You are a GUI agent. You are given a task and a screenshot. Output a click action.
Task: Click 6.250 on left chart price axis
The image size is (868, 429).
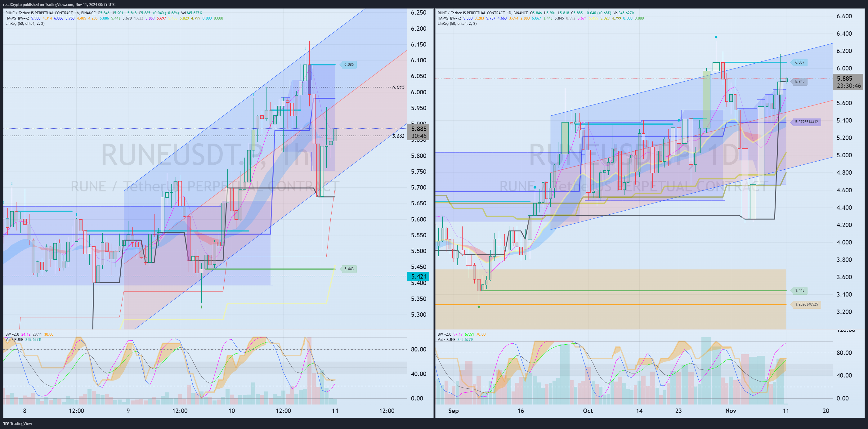tap(418, 12)
